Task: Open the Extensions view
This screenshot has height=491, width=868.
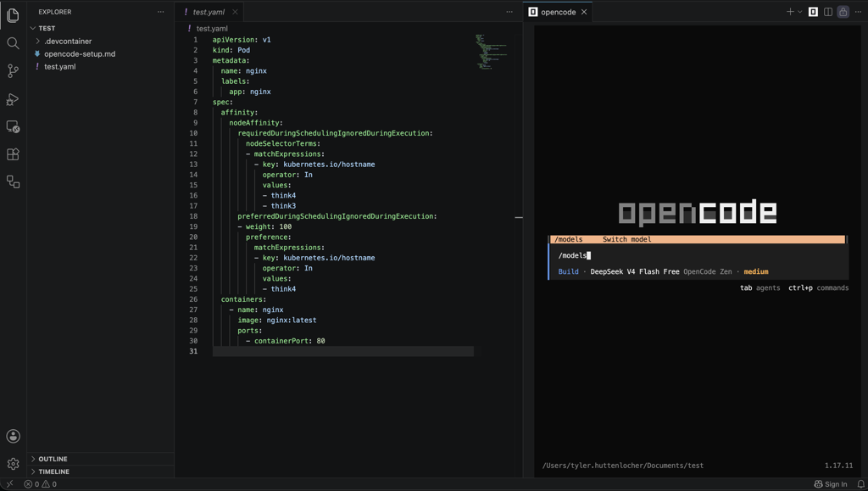Action: click(13, 154)
